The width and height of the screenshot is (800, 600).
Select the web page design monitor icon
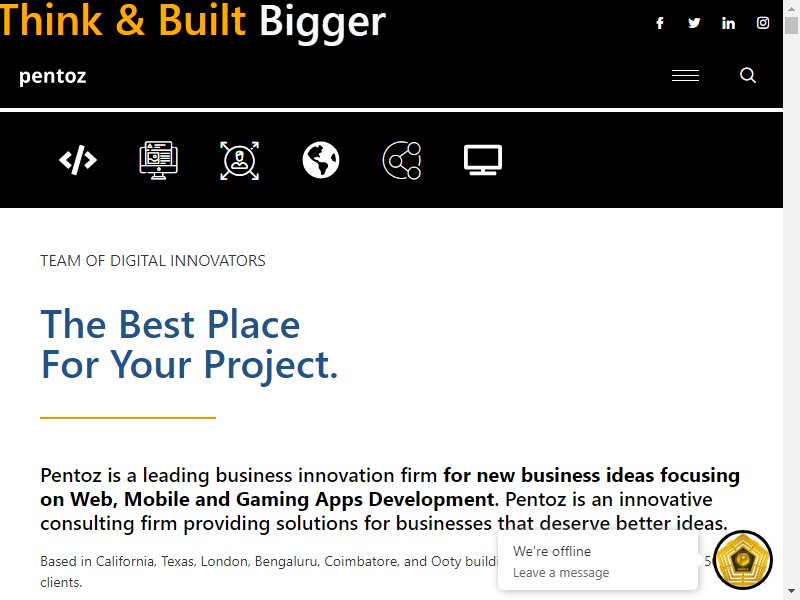[x=159, y=160]
